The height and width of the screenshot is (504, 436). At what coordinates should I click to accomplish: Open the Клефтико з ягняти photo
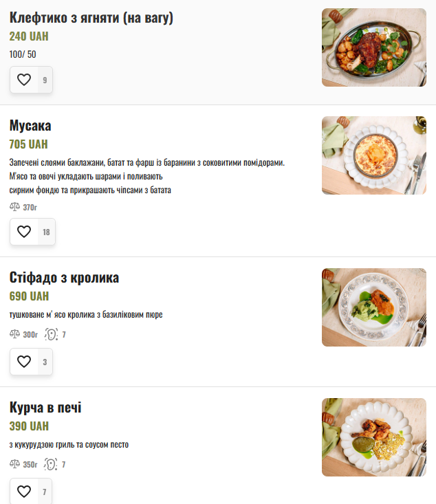click(374, 47)
